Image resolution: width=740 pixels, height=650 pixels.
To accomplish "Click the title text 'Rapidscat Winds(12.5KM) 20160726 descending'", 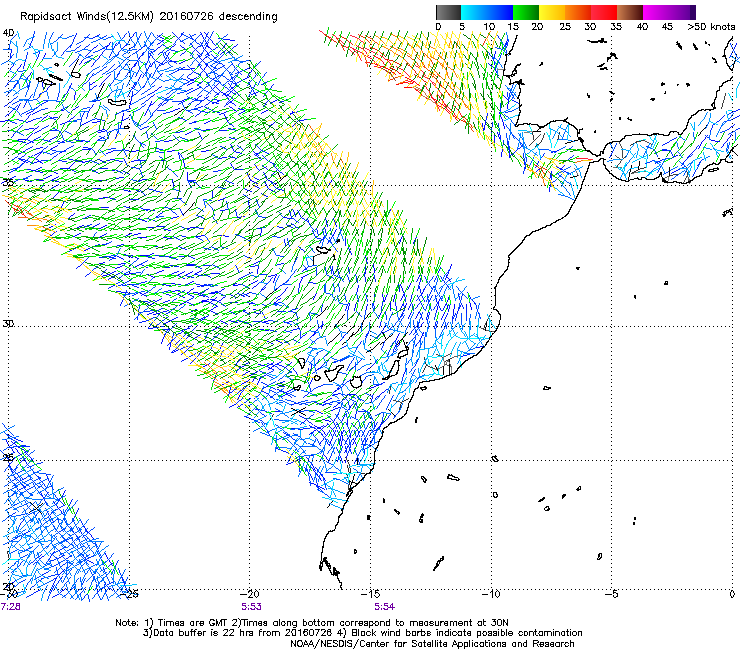I will pos(149,17).
